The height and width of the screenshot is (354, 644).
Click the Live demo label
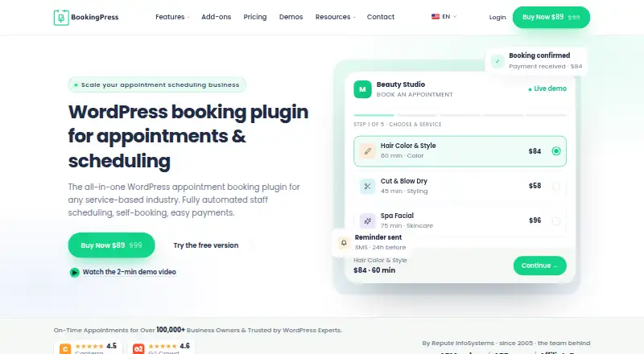click(x=547, y=88)
